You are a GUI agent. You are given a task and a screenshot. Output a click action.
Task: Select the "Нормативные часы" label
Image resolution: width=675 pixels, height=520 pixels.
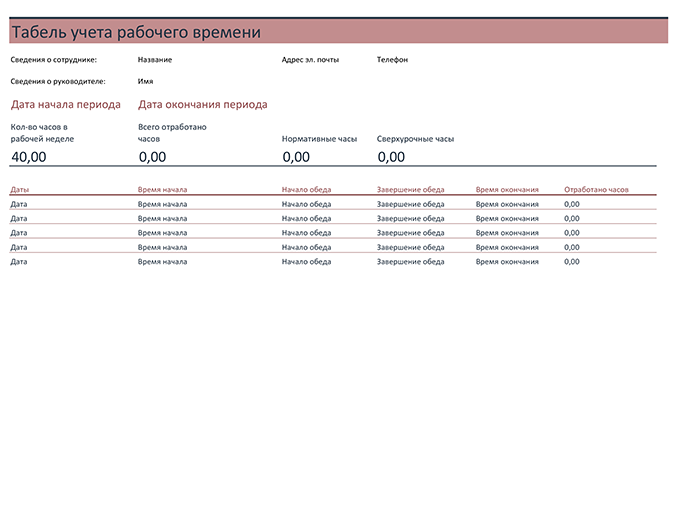click(319, 139)
